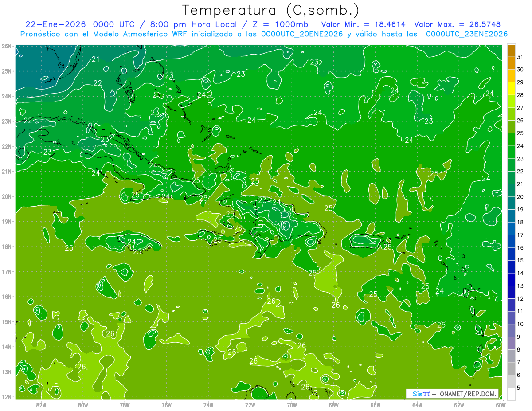The width and height of the screenshot is (532, 411).
Task: Click the dark orange swatch between 30 and 31
Action: pos(511,63)
